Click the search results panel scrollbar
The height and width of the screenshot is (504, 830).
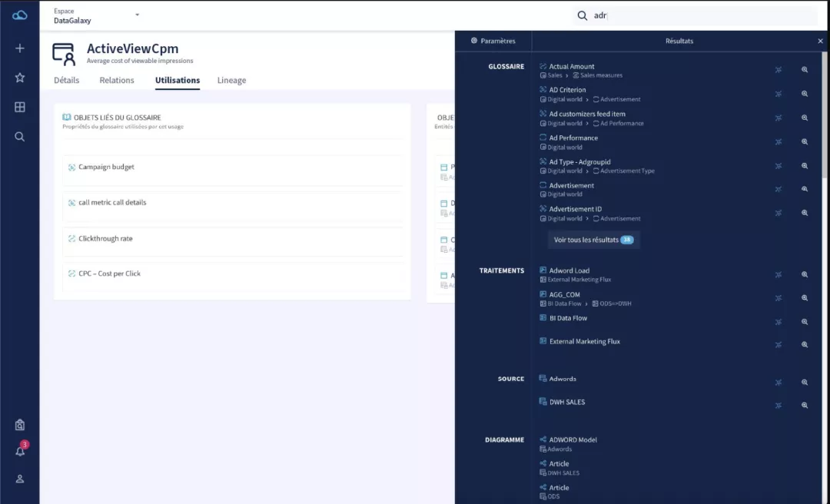point(825,114)
